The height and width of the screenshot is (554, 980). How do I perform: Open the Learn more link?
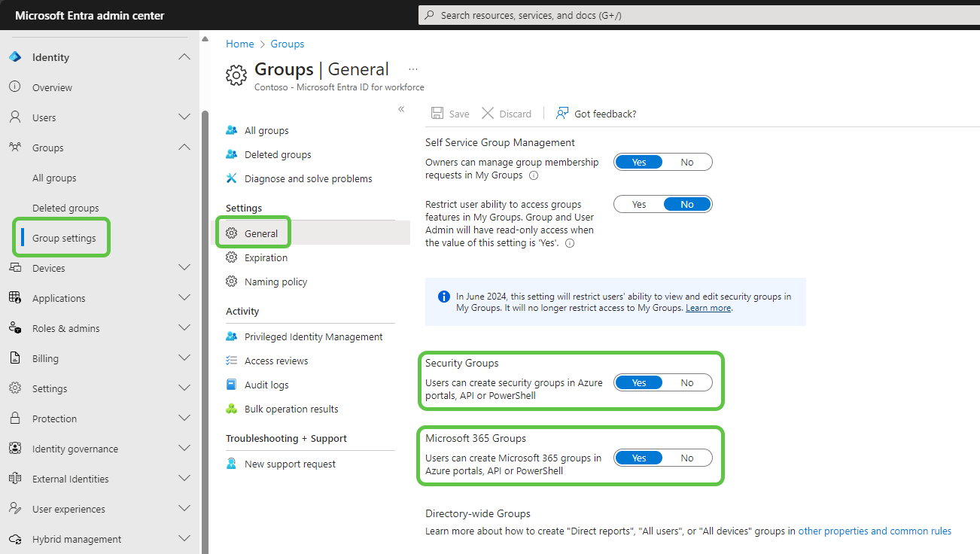(708, 308)
